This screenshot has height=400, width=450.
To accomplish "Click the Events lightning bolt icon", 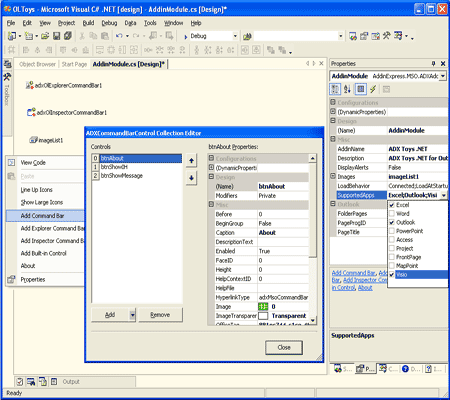I will [373, 89].
